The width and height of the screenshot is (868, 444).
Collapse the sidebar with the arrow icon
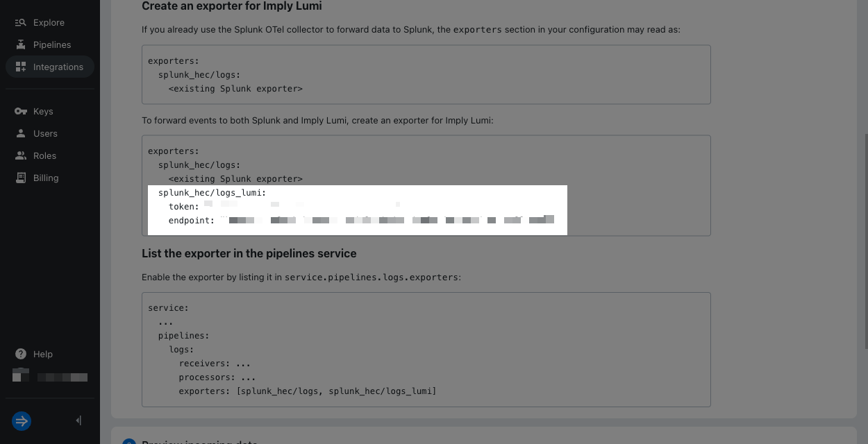[x=78, y=420]
